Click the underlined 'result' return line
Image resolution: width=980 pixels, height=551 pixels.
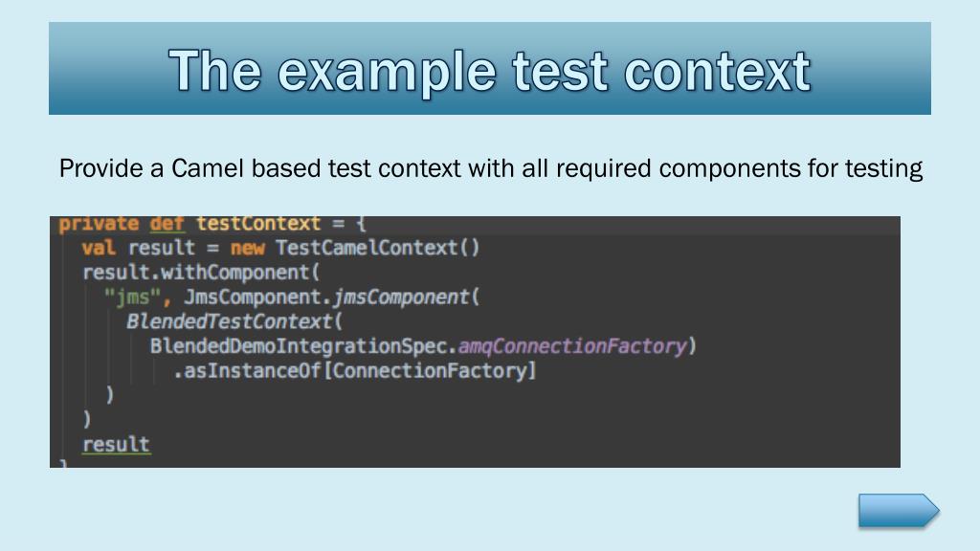coord(116,444)
